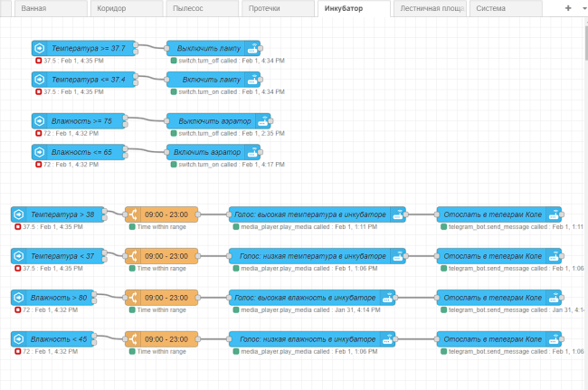
Task: Click the state icon on "Влажность < 45" node
Action: pyautogui.click(x=18, y=339)
